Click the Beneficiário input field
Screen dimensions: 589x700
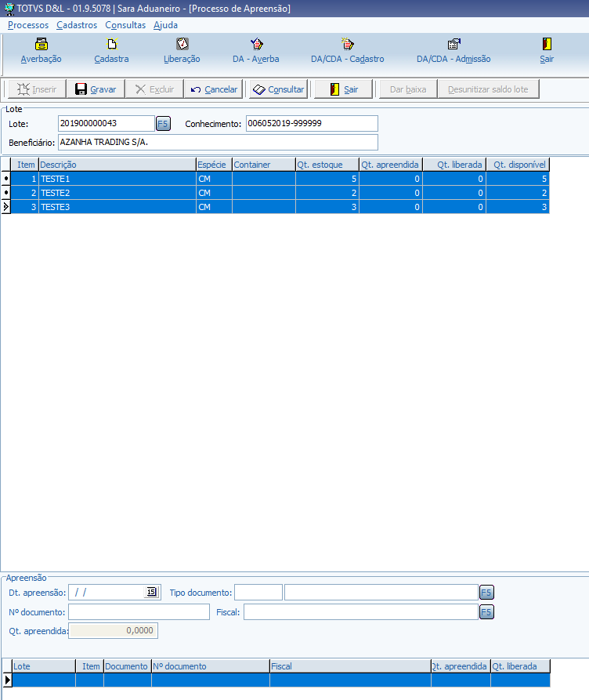click(218, 143)
